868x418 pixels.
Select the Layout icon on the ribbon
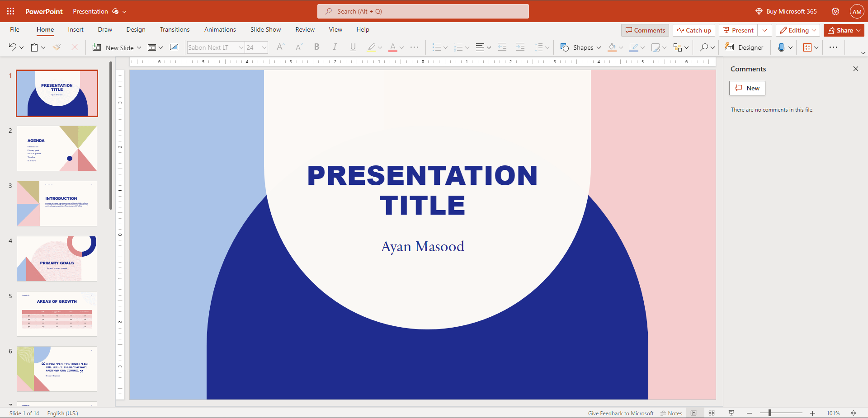point(153,47)
